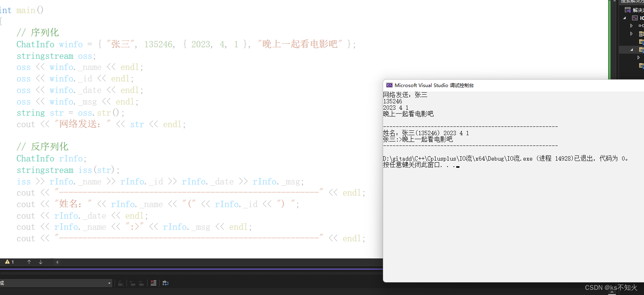Click Microsoft Visual Studio debug console title

point(434,85)
